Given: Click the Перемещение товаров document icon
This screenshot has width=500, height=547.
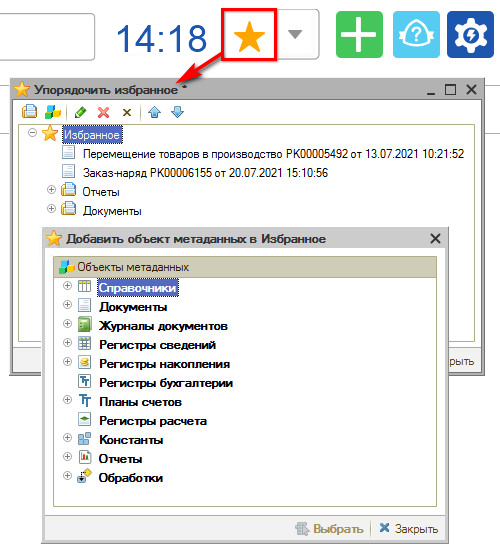Looking at the screenshot, I should 68,152.
